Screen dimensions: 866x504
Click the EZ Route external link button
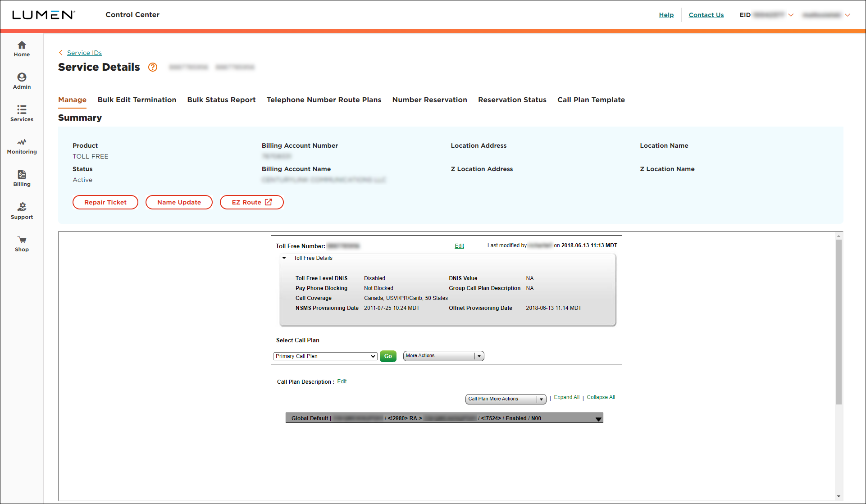coord(251,202)
